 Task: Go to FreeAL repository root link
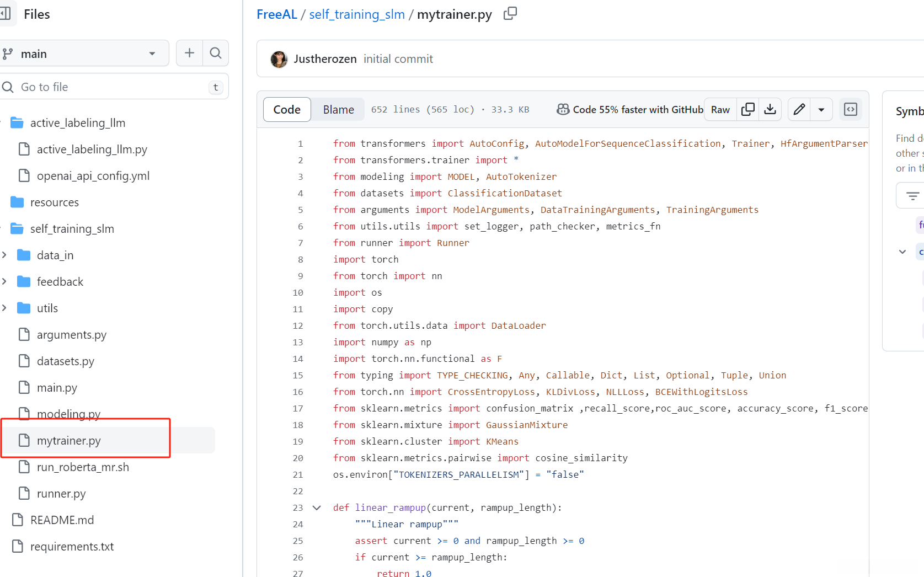(276, 14)
